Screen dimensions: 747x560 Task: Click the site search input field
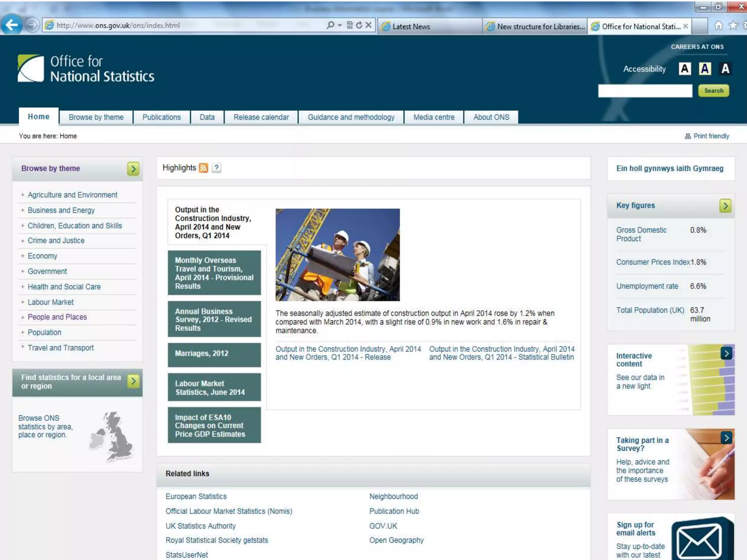coord(645,91)
